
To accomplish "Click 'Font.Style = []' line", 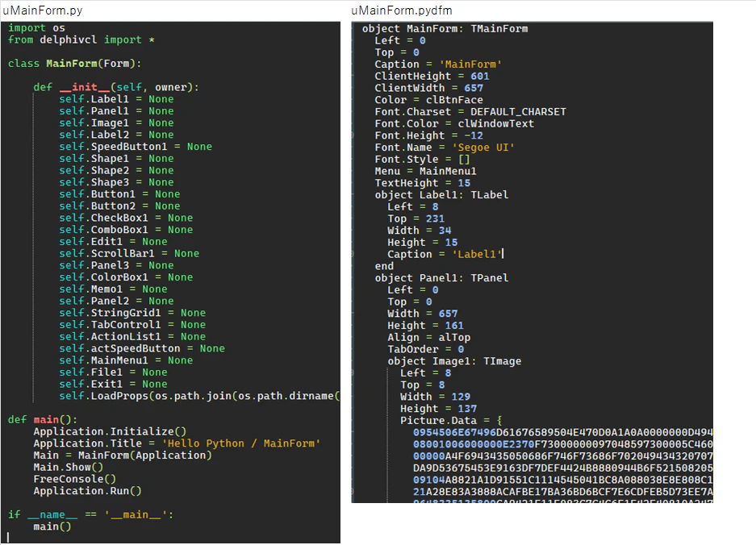I will (422, 159).
